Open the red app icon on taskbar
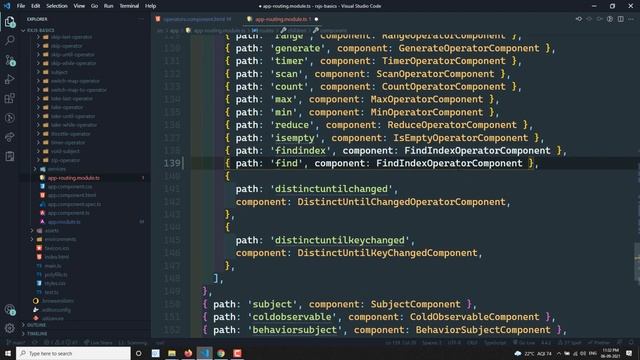 (237, 353)
